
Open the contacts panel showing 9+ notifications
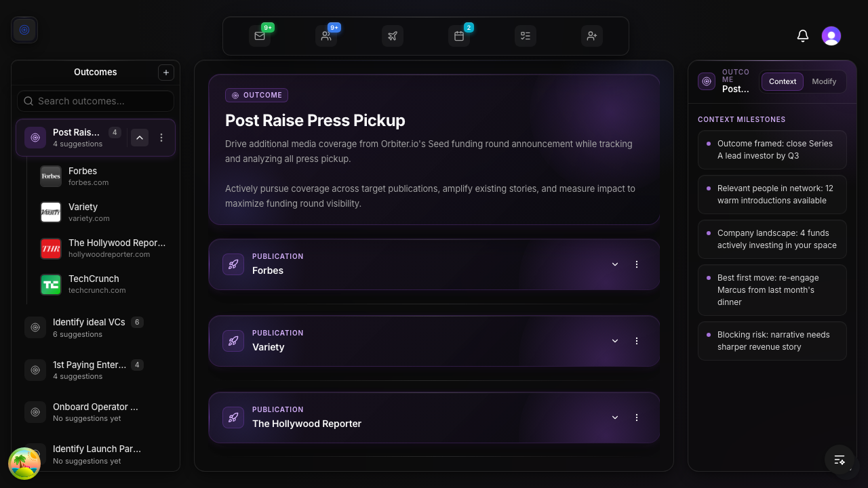(x=326, y=35)
